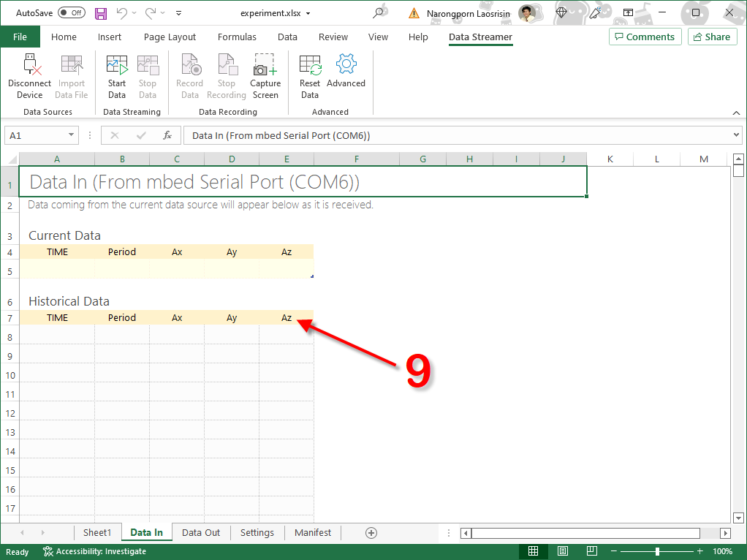Start data streaming with Start Data

pyautogui.click(x=117, y=76)
